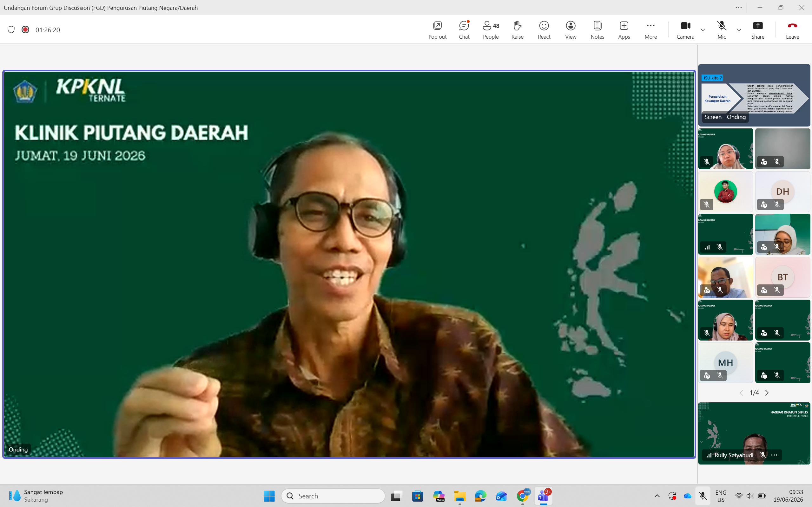Open the React emoji picker
812x507 pixels.
pos(544,30)
